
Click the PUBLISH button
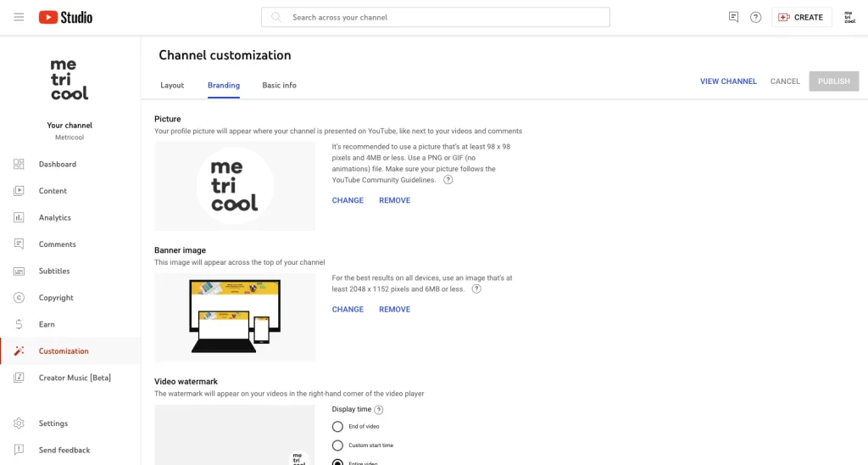pyautogui.click(x=834, y=81)
